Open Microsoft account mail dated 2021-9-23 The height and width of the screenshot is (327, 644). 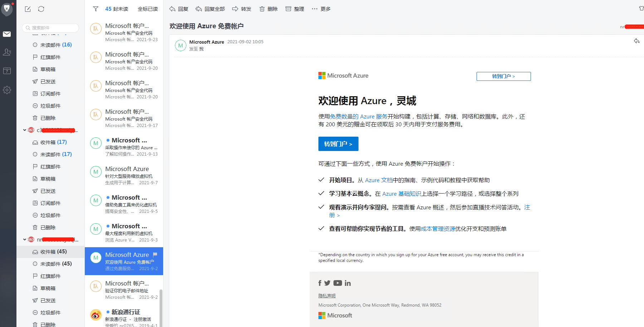click(x=124, y=32)
